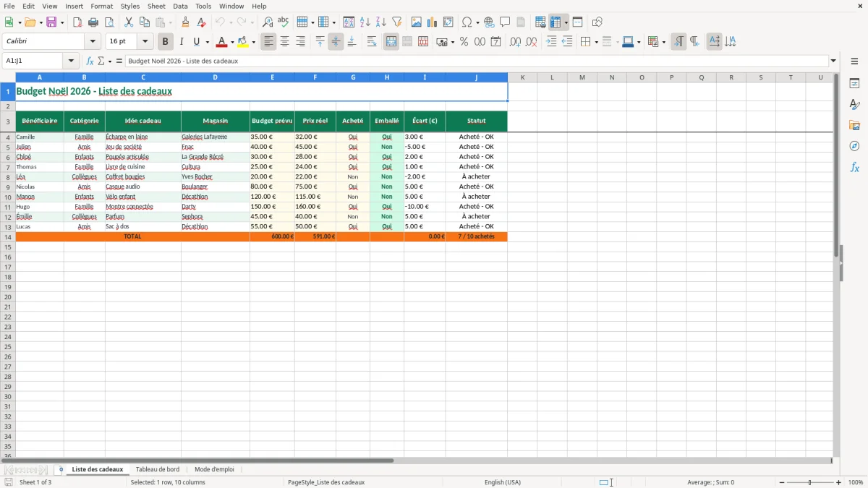Toggle Underline formatting
868x488 pixels.
196,42
